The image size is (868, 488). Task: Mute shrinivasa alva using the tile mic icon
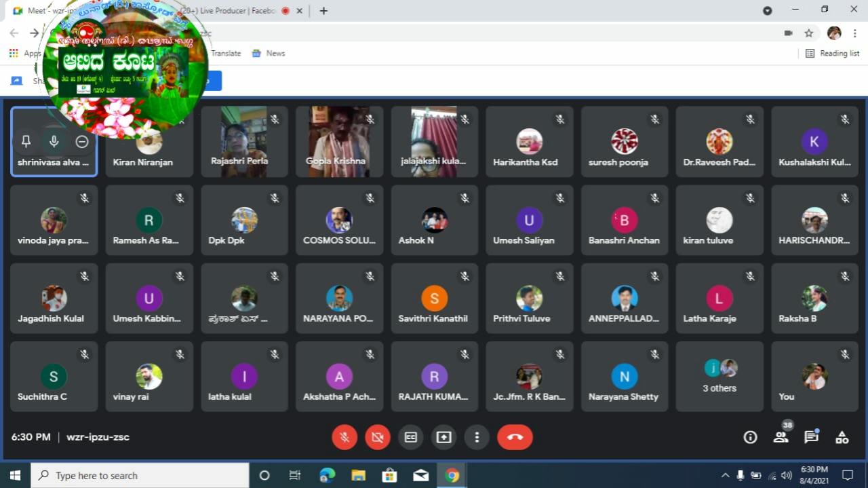point(54,141)
